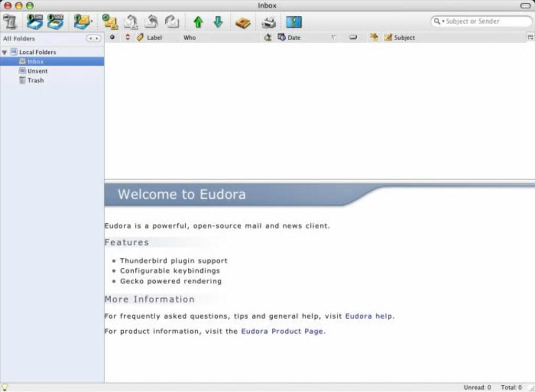Compose a new message with envelope icon

pos(82,22)
